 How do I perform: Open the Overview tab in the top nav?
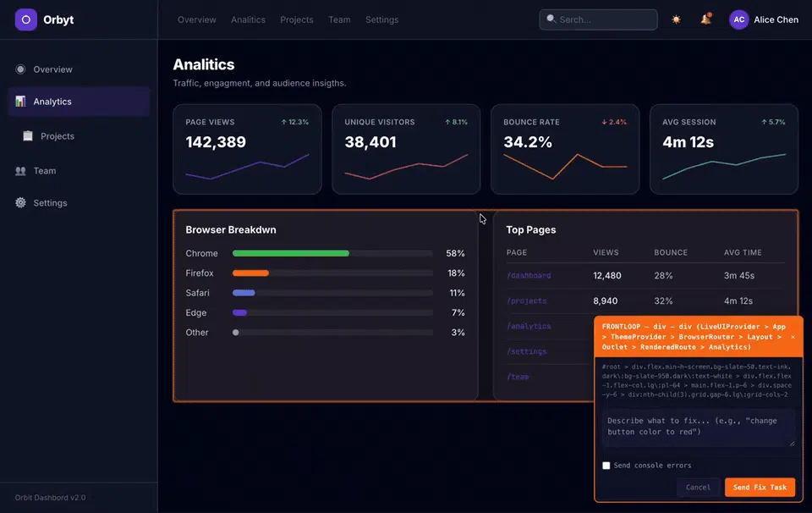(197, 19)
